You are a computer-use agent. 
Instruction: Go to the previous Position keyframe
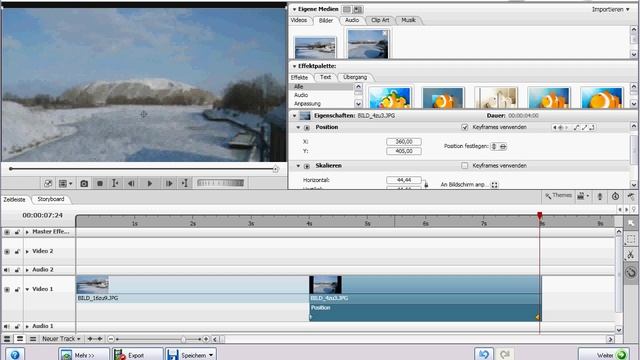pos(554,127)
